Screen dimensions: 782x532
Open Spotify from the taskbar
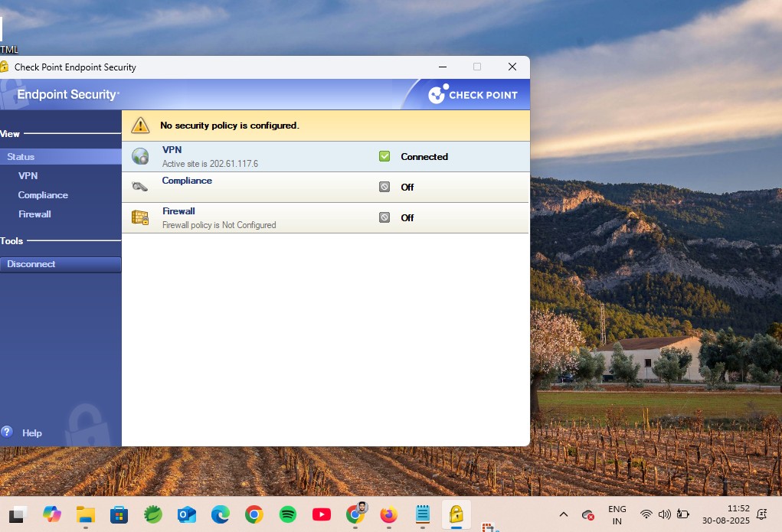288,514
